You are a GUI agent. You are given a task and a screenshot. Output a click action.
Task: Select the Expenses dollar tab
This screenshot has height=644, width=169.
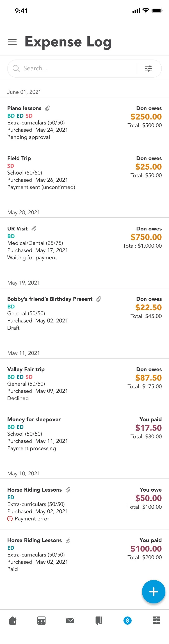point(128,620)
